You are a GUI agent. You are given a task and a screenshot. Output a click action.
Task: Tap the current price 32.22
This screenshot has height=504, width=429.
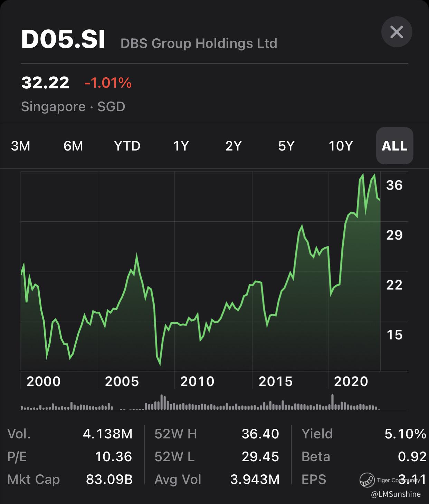[x=45, y=83]
